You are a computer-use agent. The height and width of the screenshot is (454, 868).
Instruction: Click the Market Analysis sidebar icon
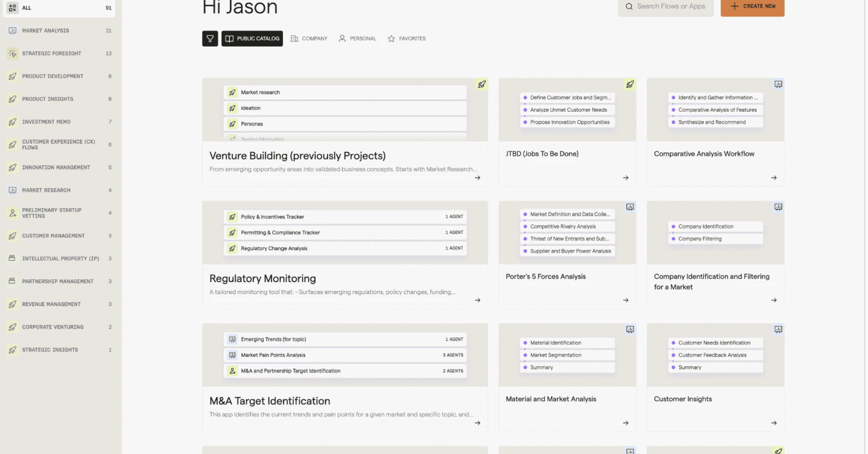pyautogui.click(x=12, y=30)
